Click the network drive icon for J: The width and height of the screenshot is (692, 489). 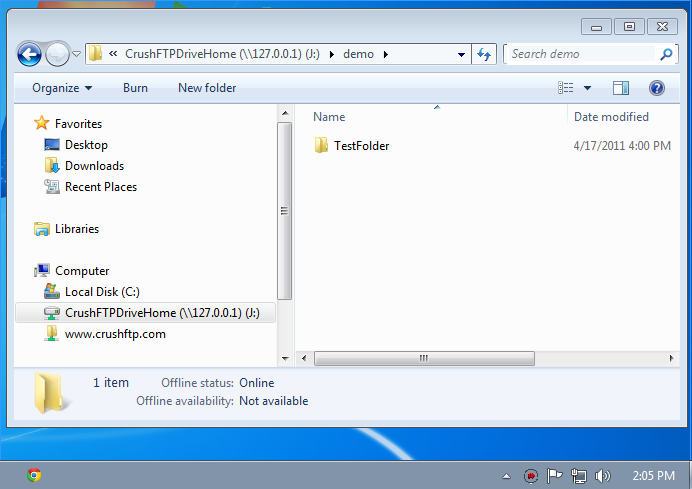pyautogui.click(x=52, y=312)
